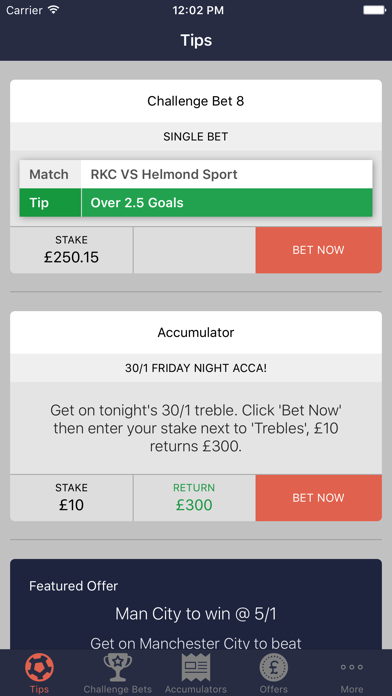Tap the Challenge Bet 8 card title
Viewport: 392px width, 696px height.
click(196, 101)
